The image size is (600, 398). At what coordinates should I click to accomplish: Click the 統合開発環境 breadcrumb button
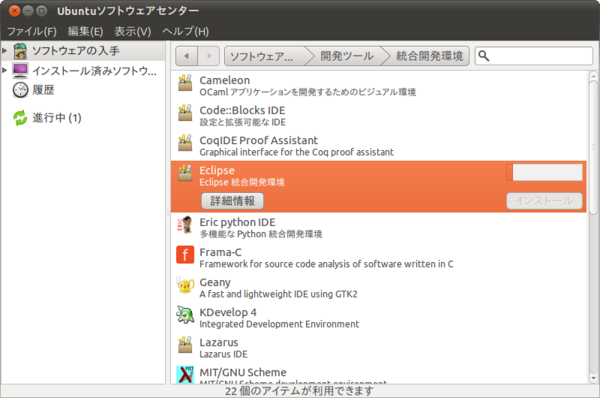coord(429,56)
